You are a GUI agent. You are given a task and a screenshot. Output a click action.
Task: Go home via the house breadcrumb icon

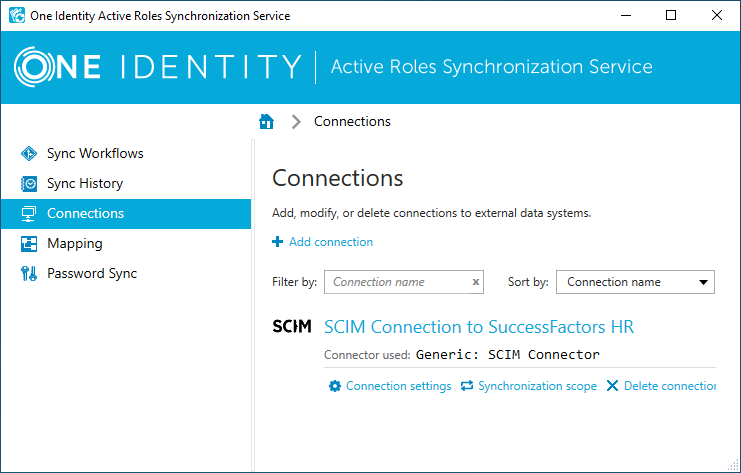[x=267, y=121]
